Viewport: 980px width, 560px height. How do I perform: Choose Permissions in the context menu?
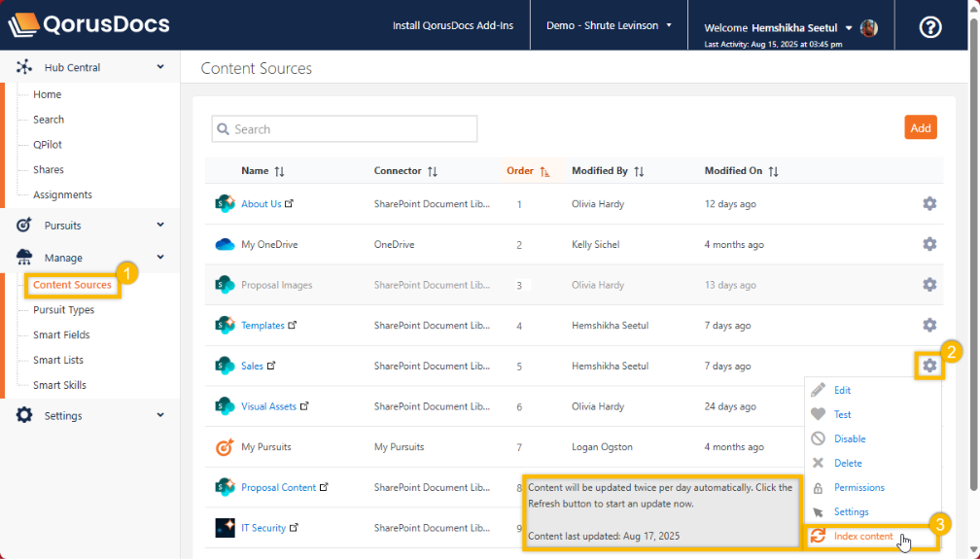pos(858,488)
